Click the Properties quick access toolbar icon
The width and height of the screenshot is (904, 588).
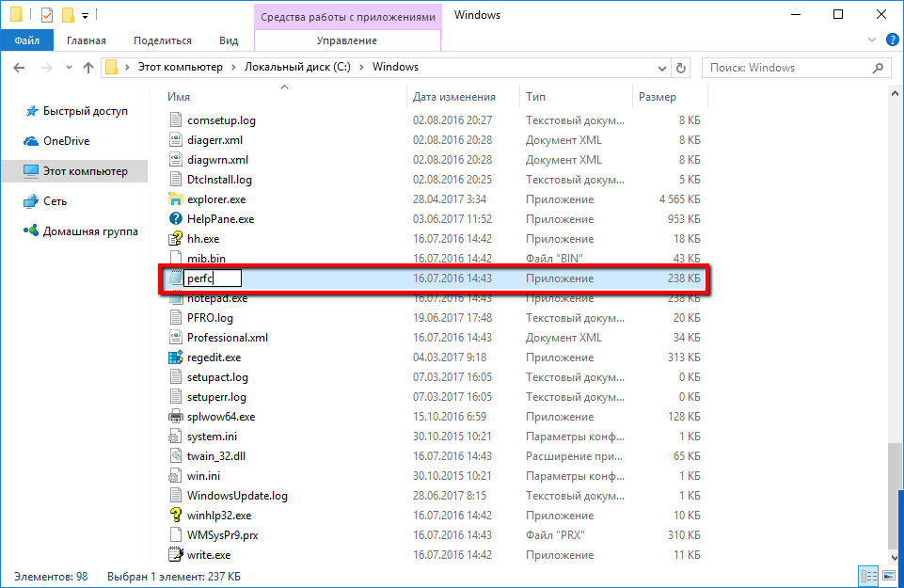tap(47, 15)
